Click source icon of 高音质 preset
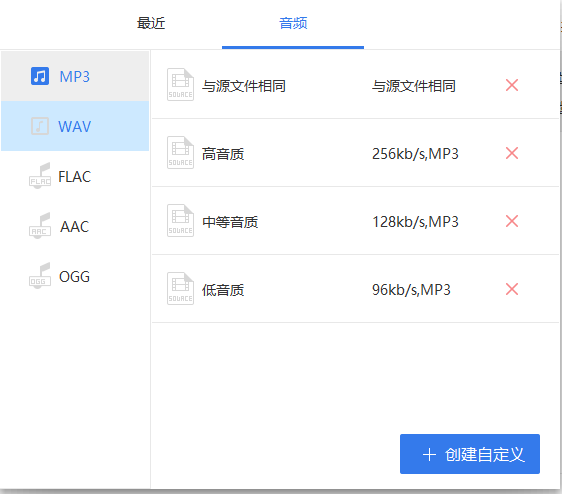 [x=180, y=153]
